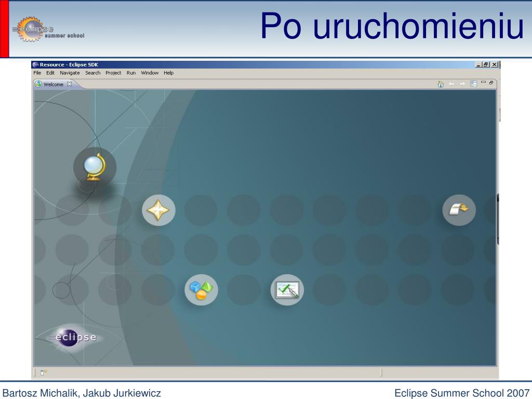Click the forward arrow in Welcome toolbar
Viewport: 532px width, 399px height.
click(x=462, y=84)
